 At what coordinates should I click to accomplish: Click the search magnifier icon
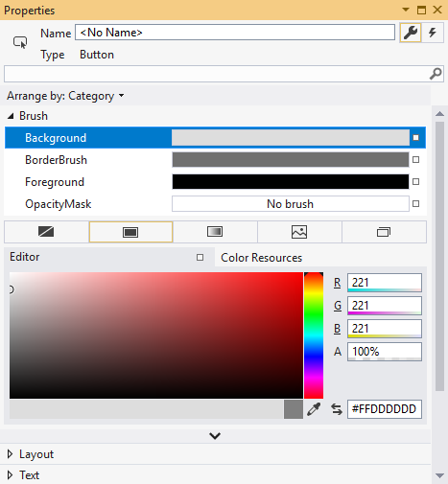click(x=436, y=74)
